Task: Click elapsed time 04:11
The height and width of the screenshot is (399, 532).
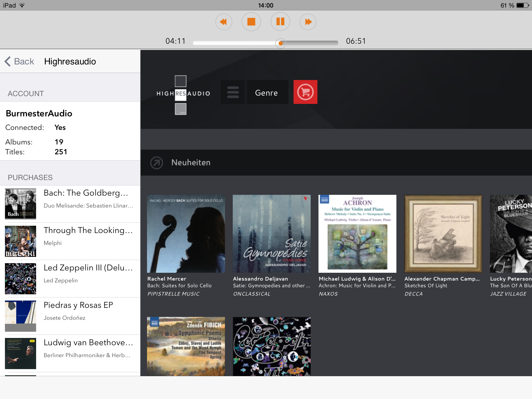Action: tap(176, 41)
